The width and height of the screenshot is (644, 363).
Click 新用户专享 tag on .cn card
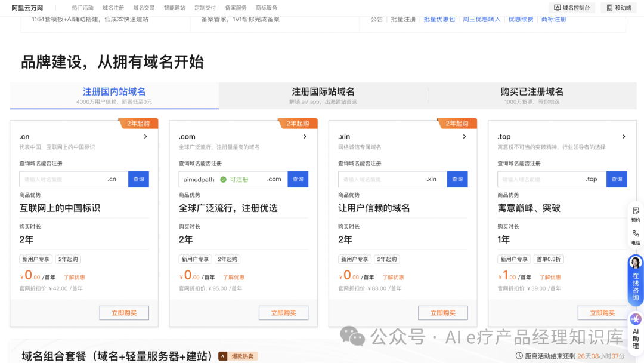coord(36,259)
